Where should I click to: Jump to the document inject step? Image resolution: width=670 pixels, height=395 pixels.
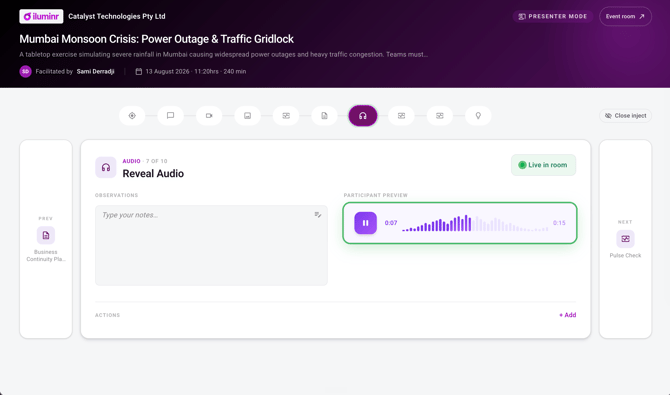tap(324, 115)
